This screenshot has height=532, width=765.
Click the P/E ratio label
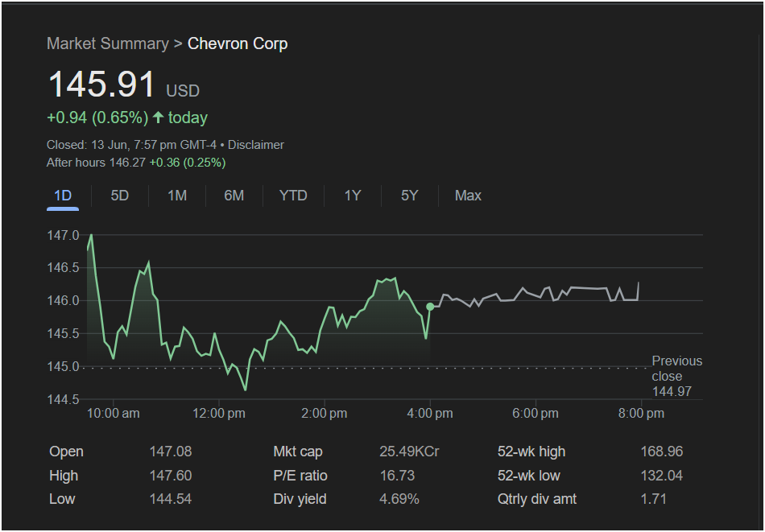coord(300,476)
